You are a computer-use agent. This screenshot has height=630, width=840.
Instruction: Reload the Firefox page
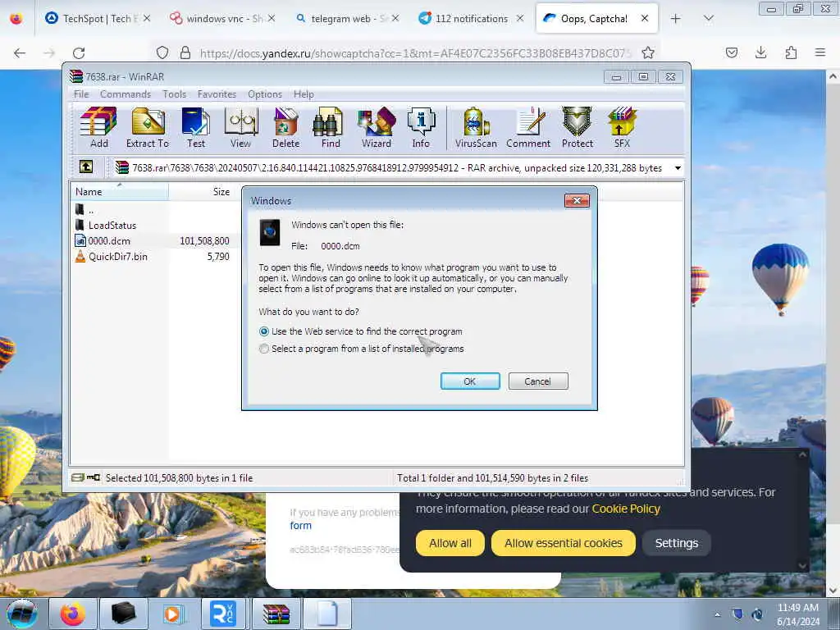79,52
